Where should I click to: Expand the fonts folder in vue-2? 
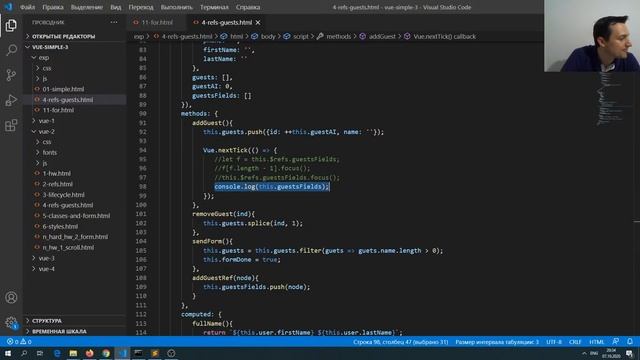coord(50,153)
